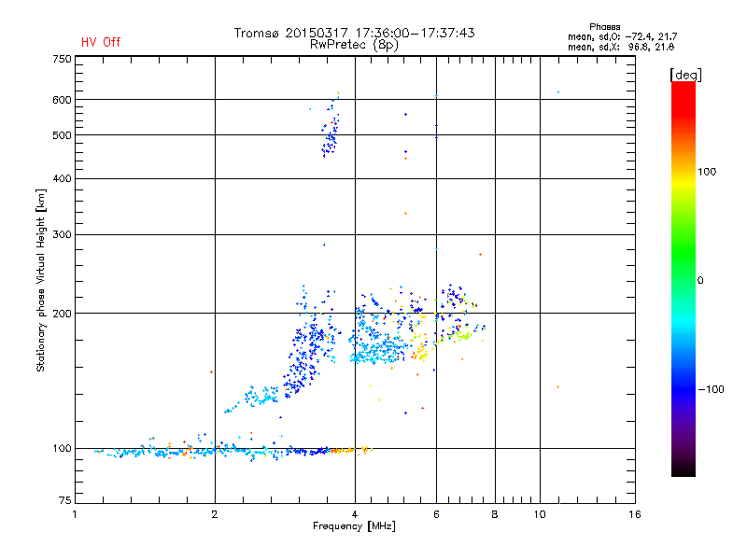Click the red 'HV Off' label
This screenshot has height=560, width=747.
[x=101, y=42]
